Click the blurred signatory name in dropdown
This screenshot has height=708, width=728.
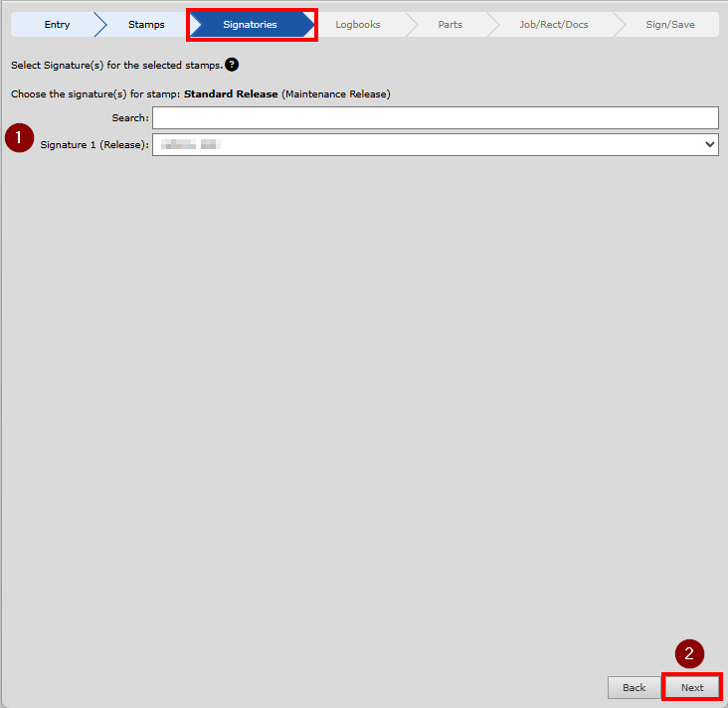click(190, 145)
